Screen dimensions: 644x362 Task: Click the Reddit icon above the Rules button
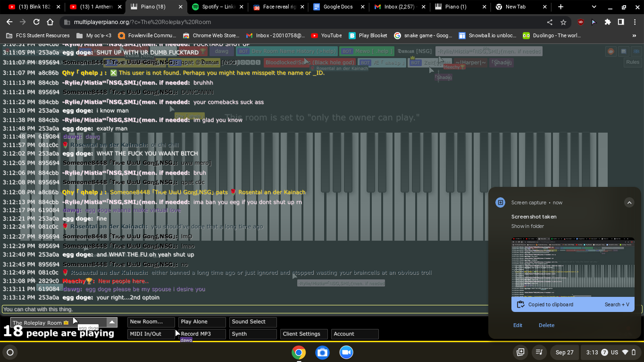(611, 51)
